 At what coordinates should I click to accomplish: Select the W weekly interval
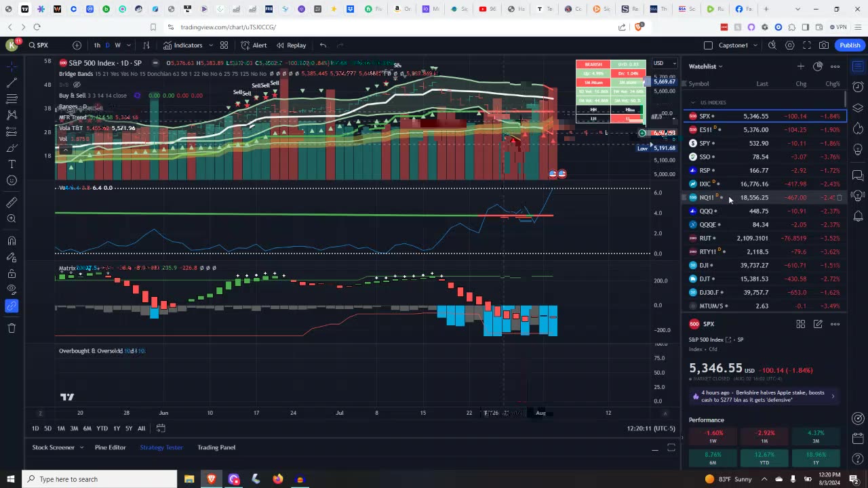point(117,45)
